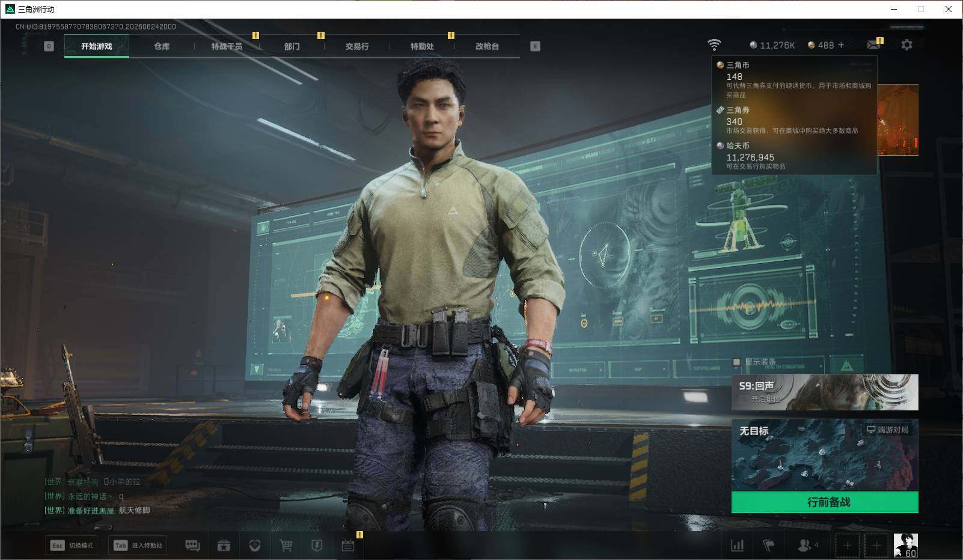963x560 pixels.
Task: Open the settings gear icon
Action: pyautogui.click(x=906, y=45)
